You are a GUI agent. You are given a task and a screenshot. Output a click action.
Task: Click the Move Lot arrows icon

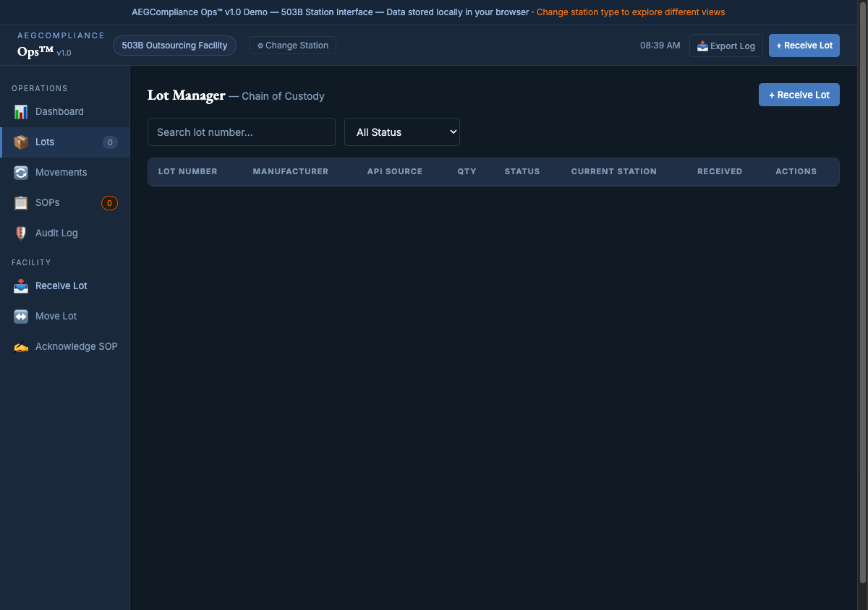pyautogui.click(x=21, y=317)
